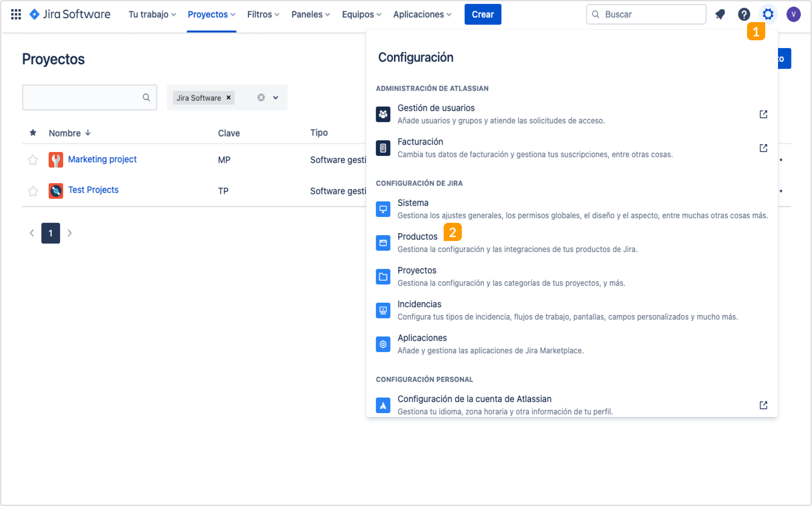812x506 pixels.
Task: Open the app switcher grid icon
Action: 16,14
